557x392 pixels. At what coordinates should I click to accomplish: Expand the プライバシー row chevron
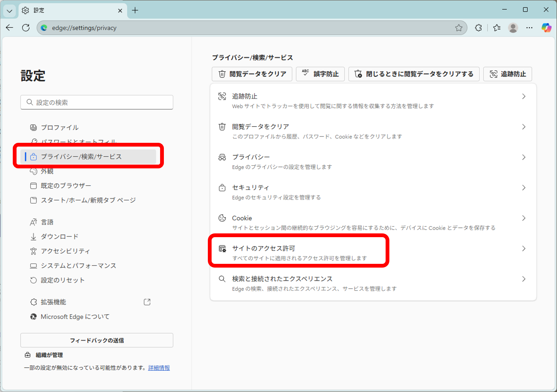pyautogui.click(x=524, y=157)
